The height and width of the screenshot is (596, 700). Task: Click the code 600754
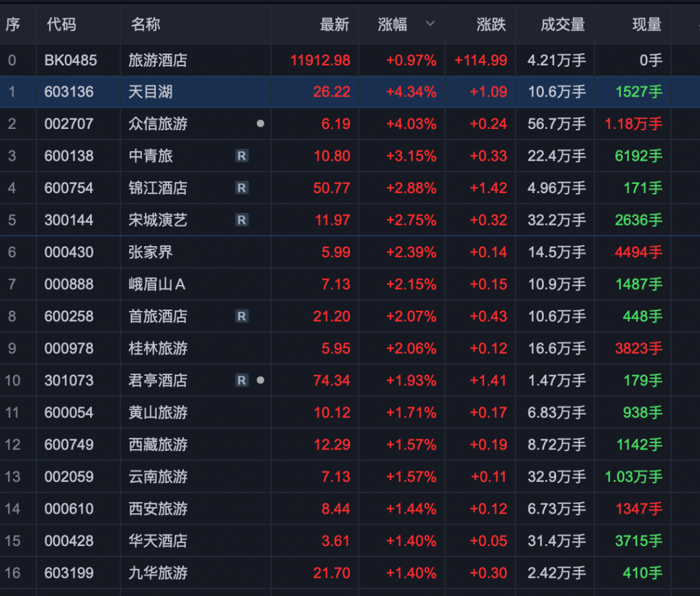(x=69, y=188)
